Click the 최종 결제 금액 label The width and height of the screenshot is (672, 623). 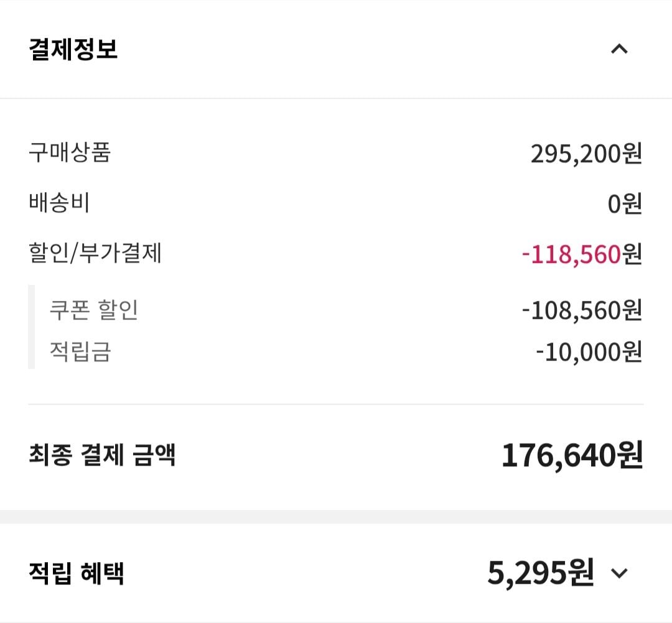pyautogui.click(x=102, y=455)
